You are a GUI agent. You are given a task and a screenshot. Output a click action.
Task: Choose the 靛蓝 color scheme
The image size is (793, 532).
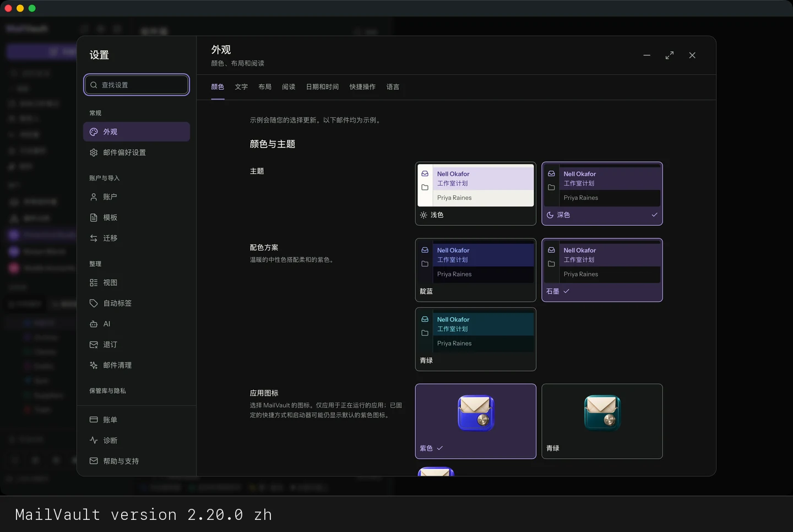pyautogui.click(x=476, y=270)
